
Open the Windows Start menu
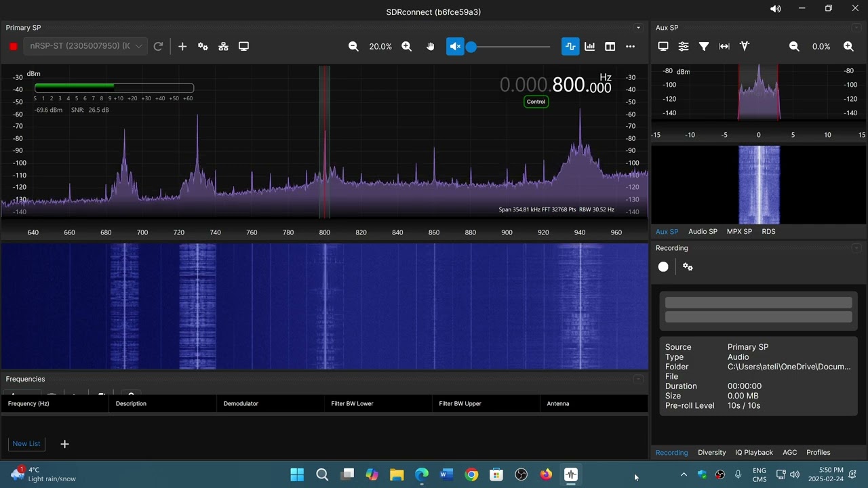297,474
